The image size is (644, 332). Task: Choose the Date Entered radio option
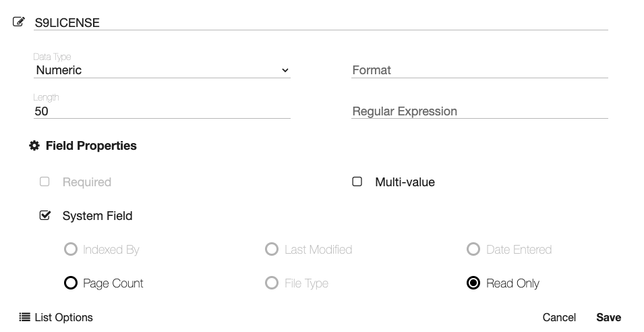point(473,250)
